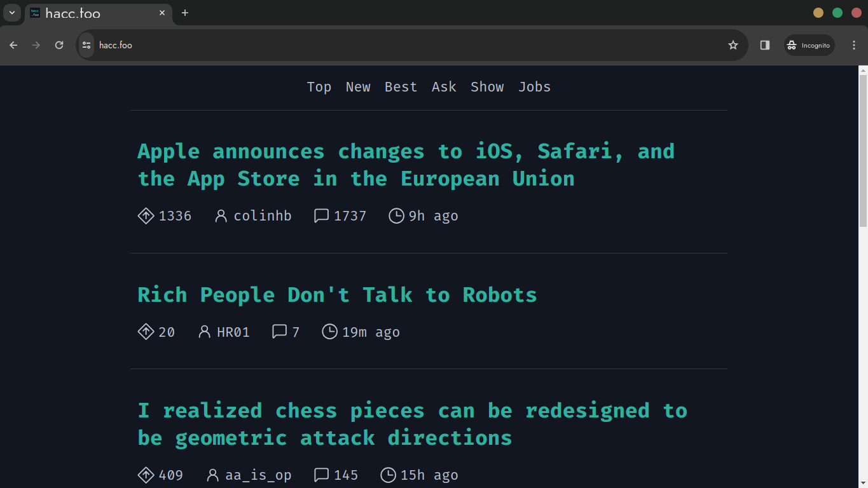The image size is (868, 488).
Task: Click the 19m ago timestamp
Action: point(371,332)
